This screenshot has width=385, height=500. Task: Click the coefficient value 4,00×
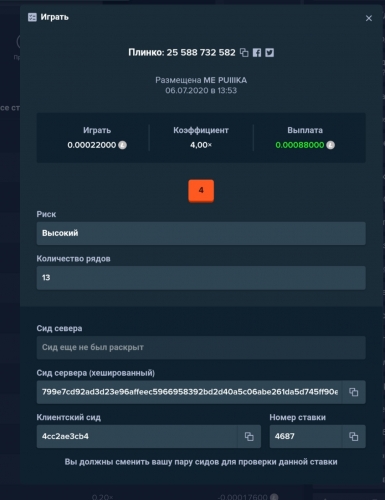click(201, 145)
